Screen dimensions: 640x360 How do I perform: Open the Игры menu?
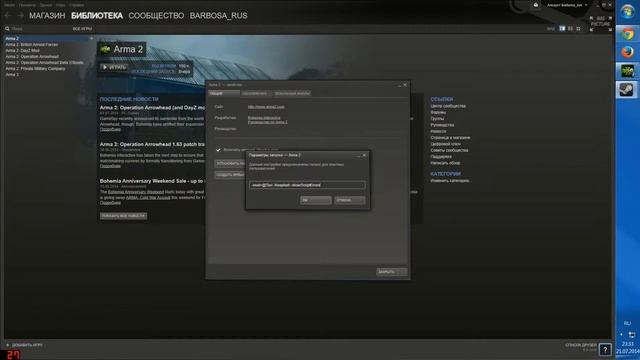[x=60, y=5]
